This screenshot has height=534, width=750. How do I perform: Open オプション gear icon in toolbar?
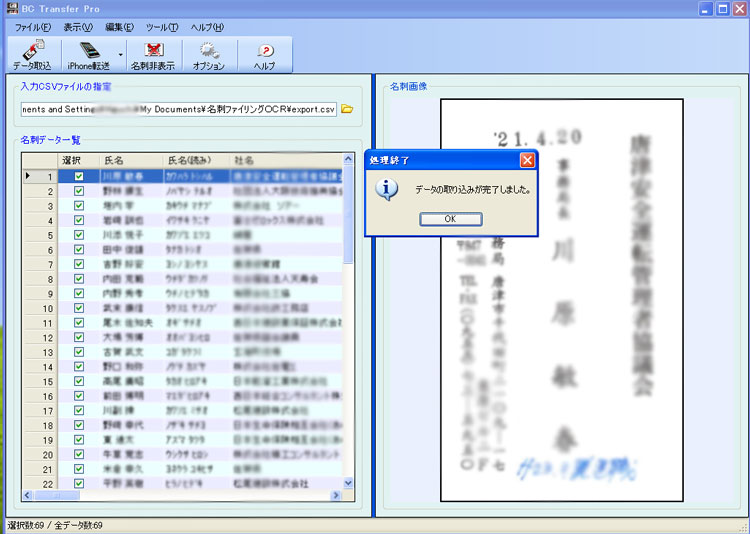coord(209,56)
